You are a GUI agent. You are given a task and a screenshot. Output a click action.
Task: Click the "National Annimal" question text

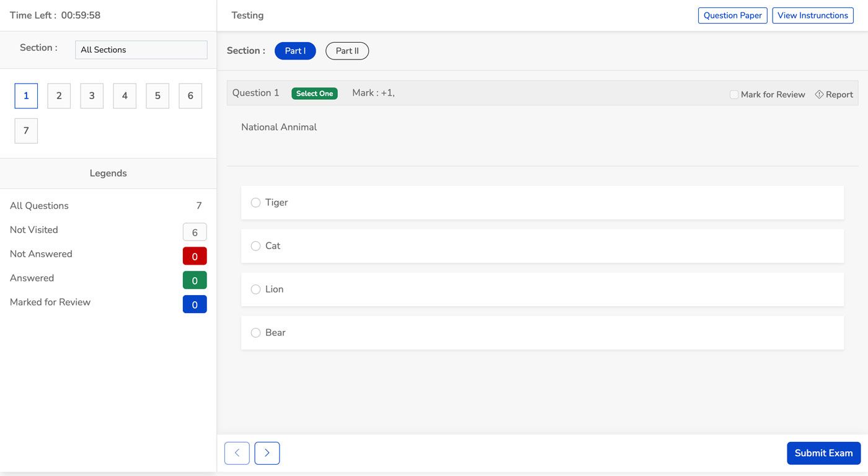tap(279, 127)
